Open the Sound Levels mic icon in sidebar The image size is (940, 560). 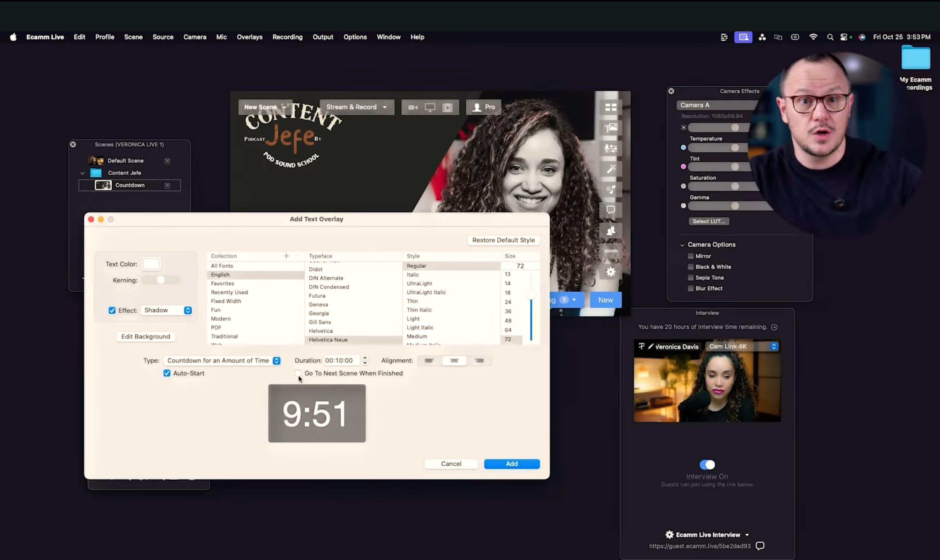pyautogui.click(x=610, y=148)
